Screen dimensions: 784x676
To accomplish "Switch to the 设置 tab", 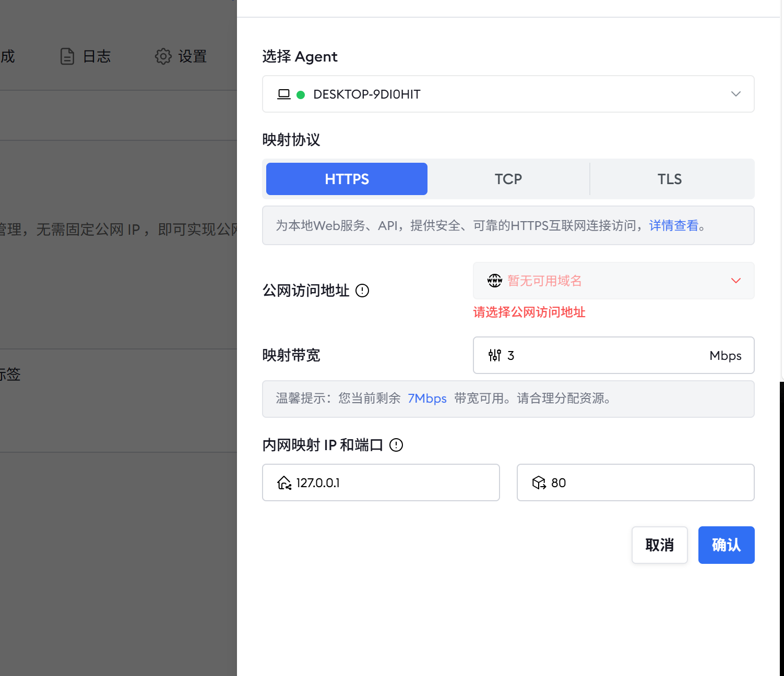I will click(x=181, y=56).
